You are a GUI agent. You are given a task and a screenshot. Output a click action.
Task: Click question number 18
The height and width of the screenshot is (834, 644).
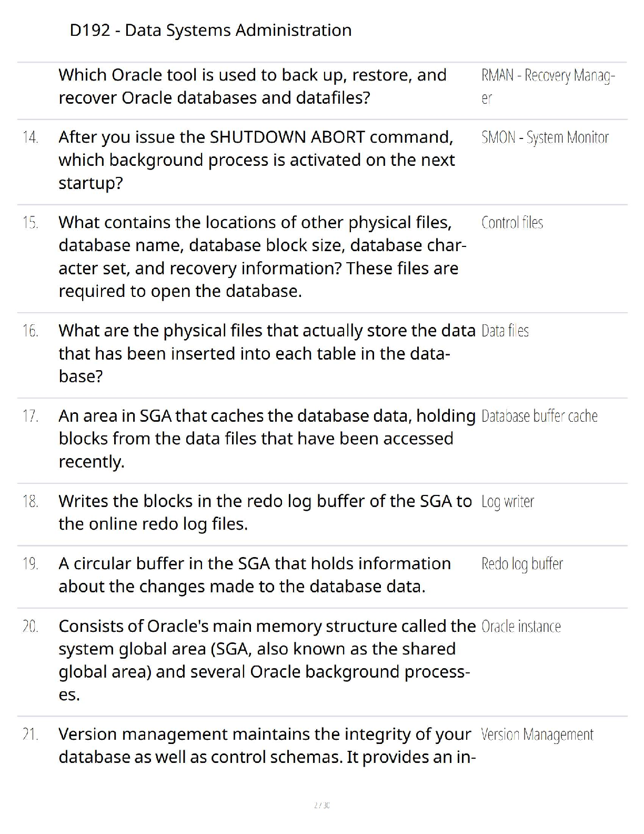pyautogui.click(x=31, y=502)
